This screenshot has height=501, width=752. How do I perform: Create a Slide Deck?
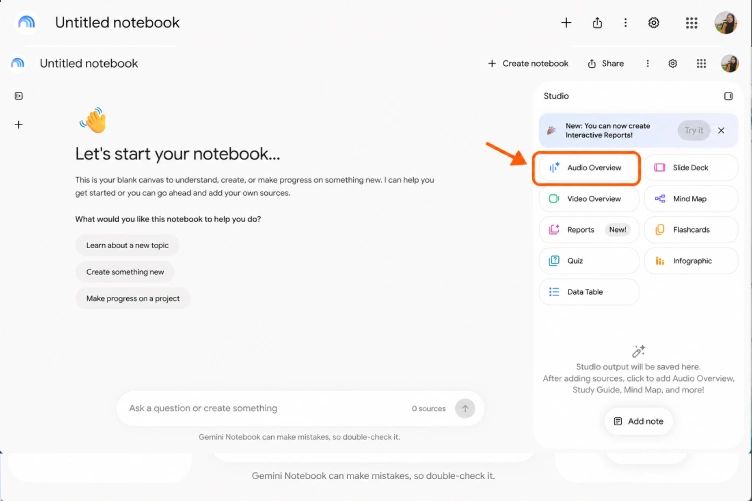click(691, 168)
